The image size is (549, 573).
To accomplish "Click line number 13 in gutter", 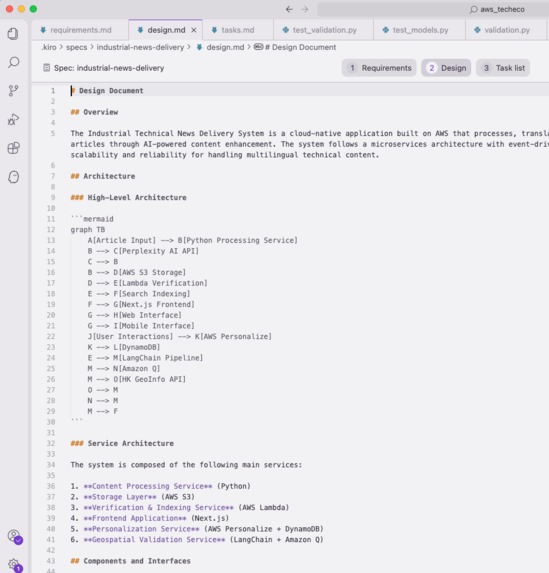I will 51,240.
